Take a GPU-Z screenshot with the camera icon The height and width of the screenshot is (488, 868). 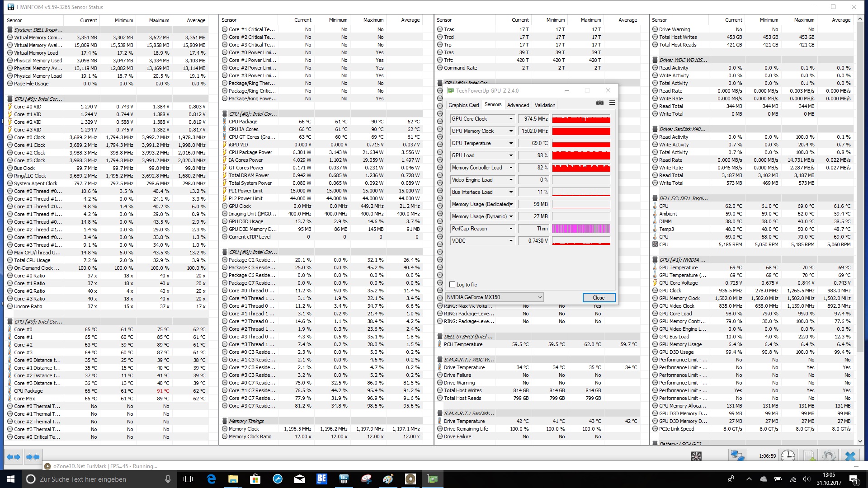click(600, 103)
